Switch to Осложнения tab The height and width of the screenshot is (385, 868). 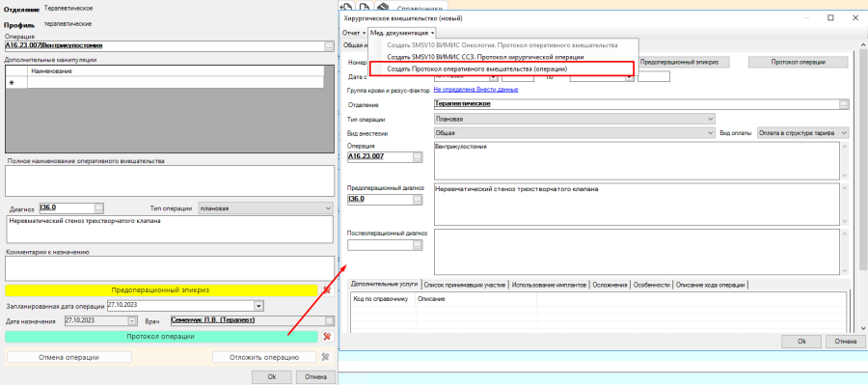click(x=610, y=285)
